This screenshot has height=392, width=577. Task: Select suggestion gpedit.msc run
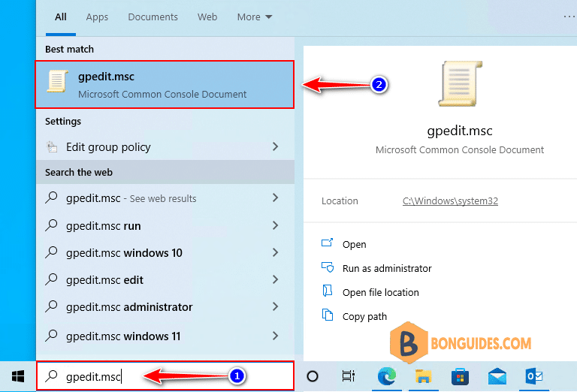(x=165, y=225)
